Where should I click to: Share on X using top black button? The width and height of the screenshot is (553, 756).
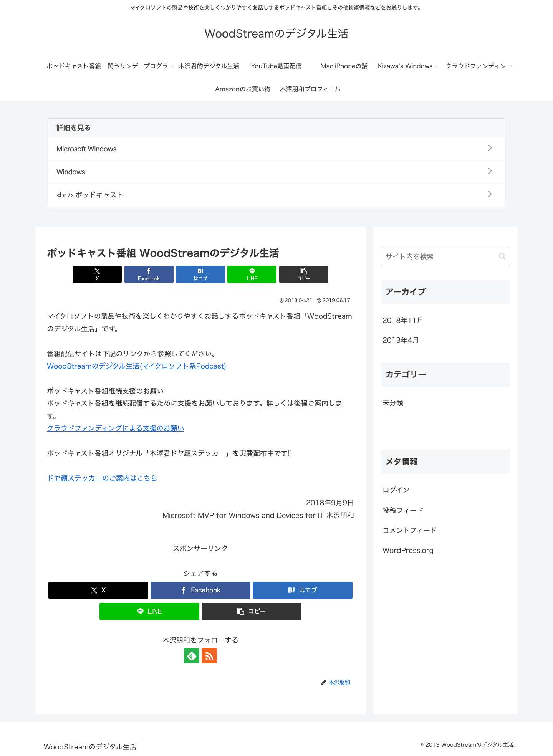click(x=97, y=274)
